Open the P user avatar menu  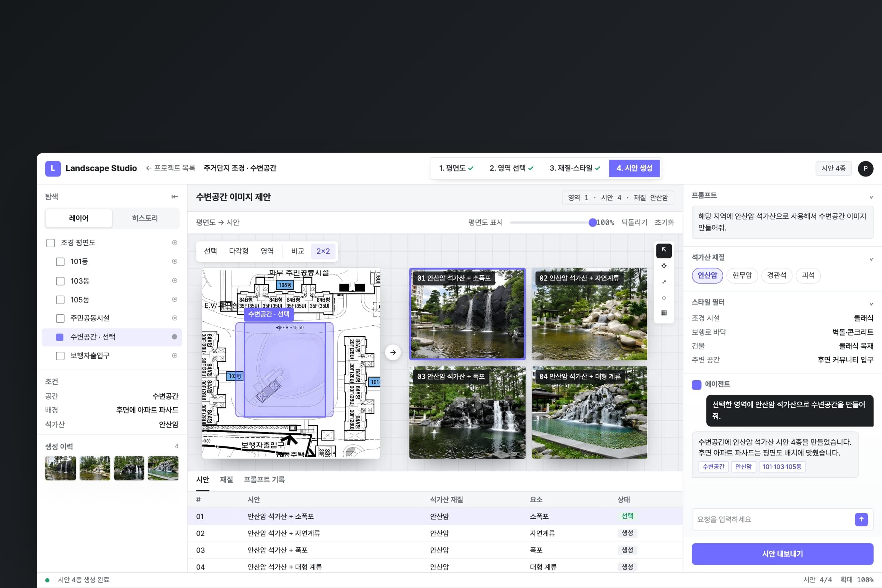(865, 168)
